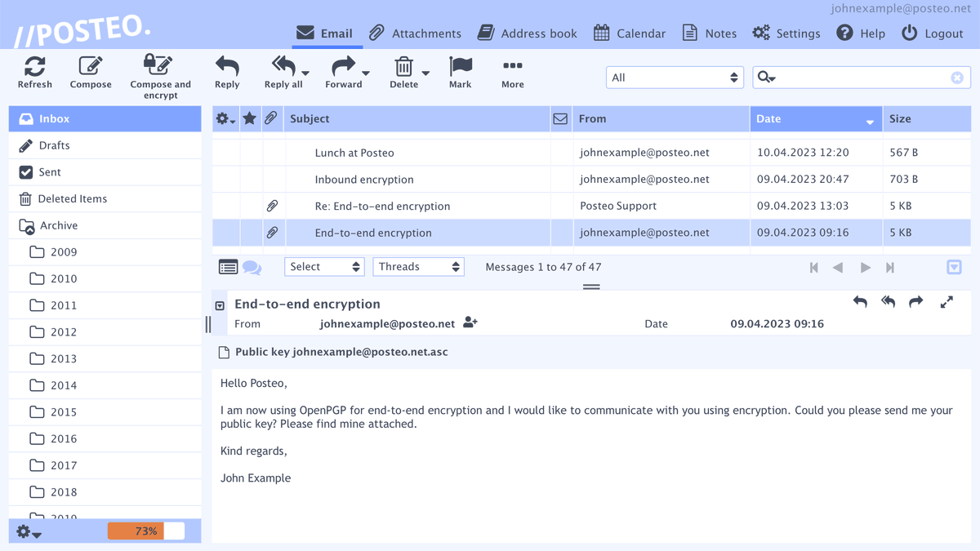Go to the Address book tab
Viewport: 980px width, 551px height.
pos(527,33)
